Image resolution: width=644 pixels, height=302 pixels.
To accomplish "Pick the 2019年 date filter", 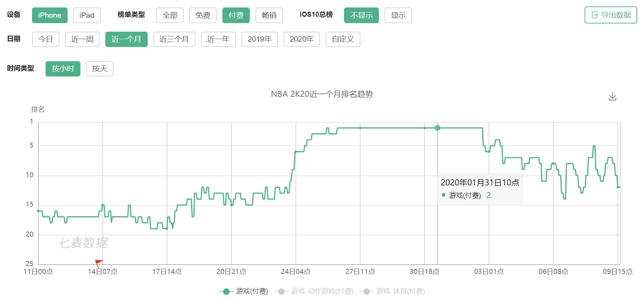I will point(259,39).
